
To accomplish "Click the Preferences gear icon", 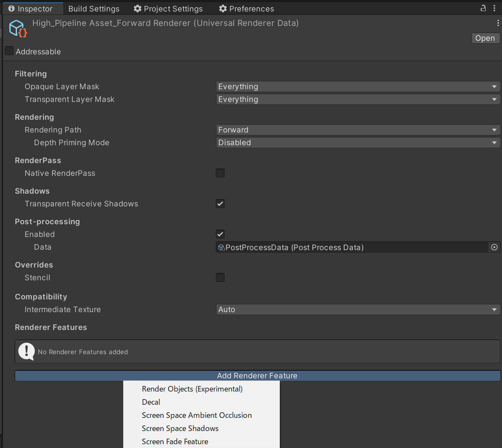I will [223, 8].
